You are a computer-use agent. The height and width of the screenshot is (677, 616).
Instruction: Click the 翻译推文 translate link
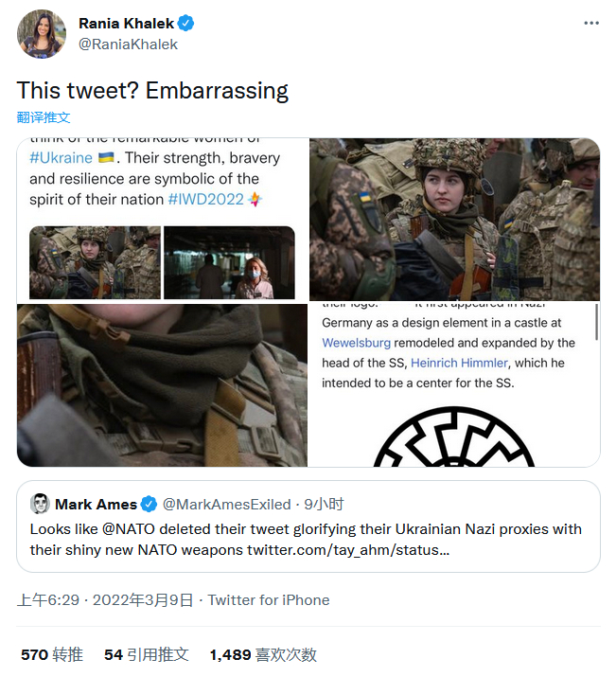44,117
